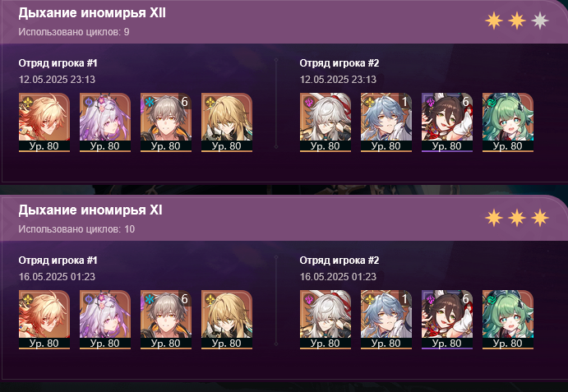568x392 pixels.
Task: Open blue-haired character in XII squad 2
Action: pyautogui.click(x=386, y=122)
